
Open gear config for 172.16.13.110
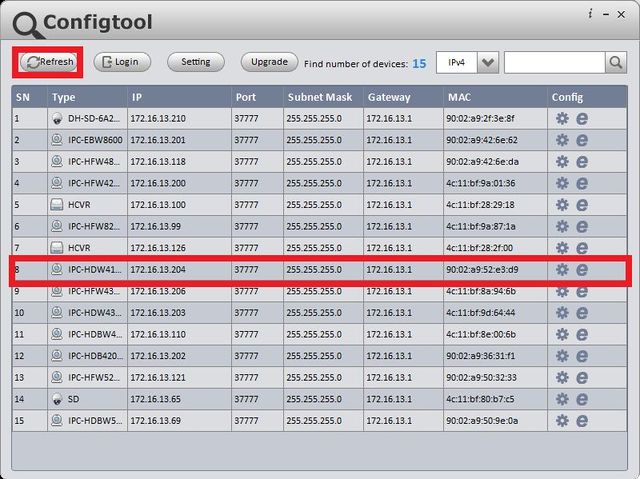(562, 335)
